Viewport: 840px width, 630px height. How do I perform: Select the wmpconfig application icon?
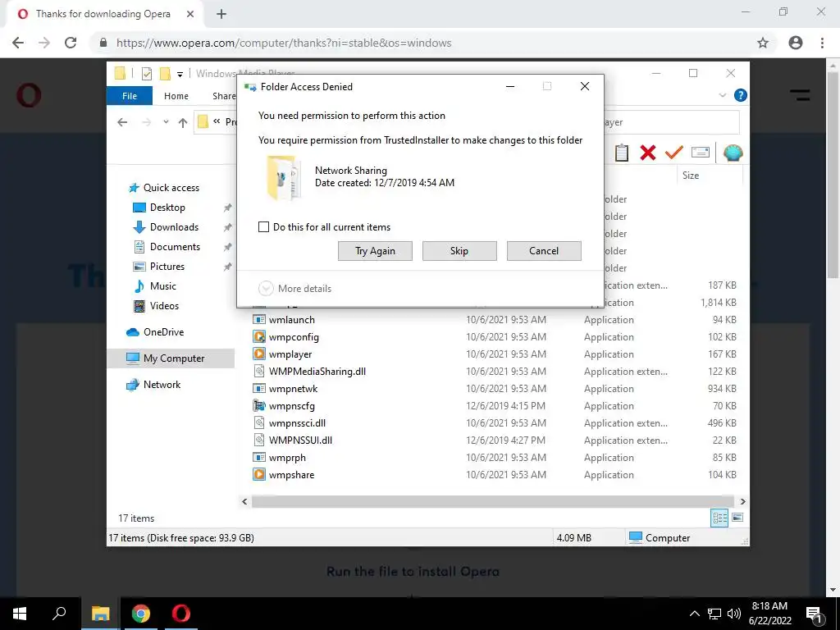click(x=259, y=337)
